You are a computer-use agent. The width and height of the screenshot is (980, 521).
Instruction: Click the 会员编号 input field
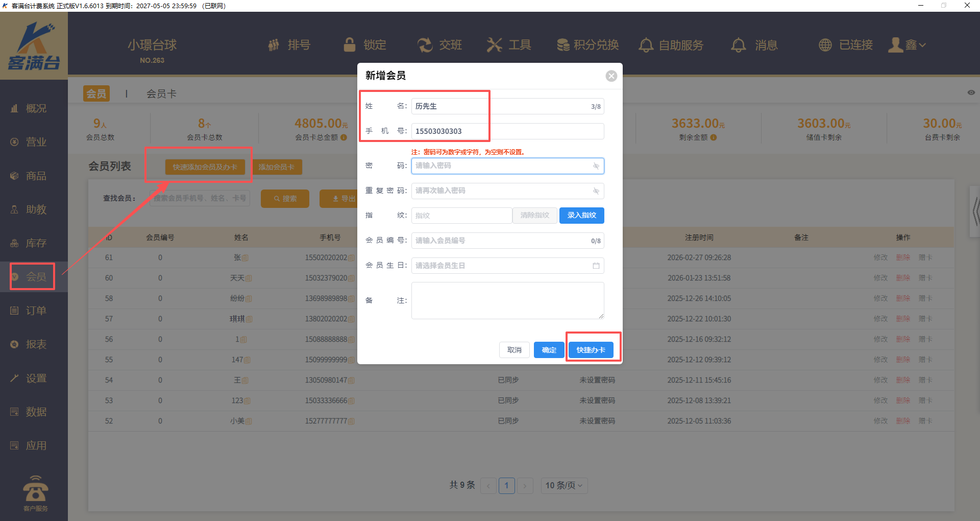500,241
